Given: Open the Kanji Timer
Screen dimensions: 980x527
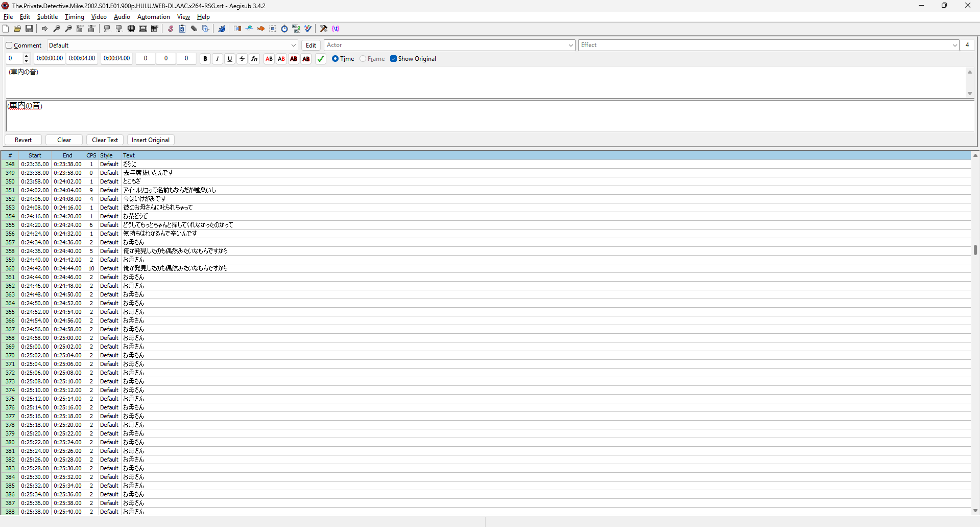Looking at the screenshot, I should (296, 29).
